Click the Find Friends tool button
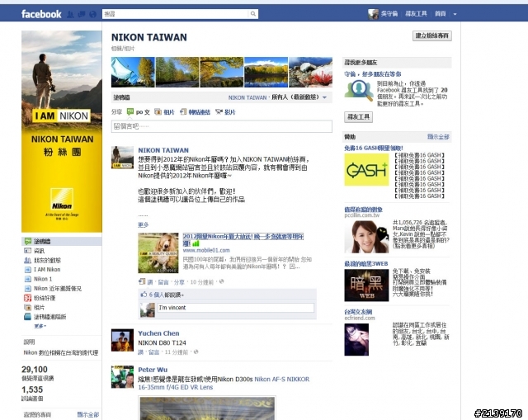This screenshot has width=528, height=420. coord(358,117)
